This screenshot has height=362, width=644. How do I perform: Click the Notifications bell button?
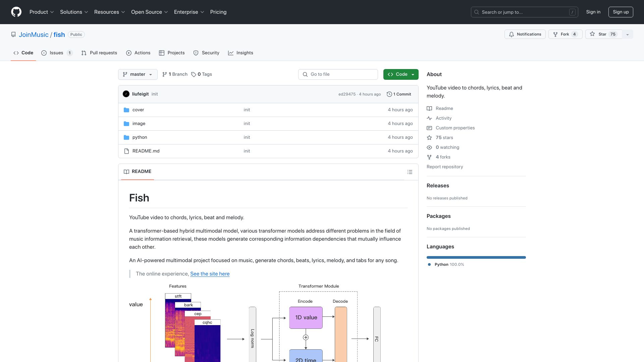coord(525,34)
